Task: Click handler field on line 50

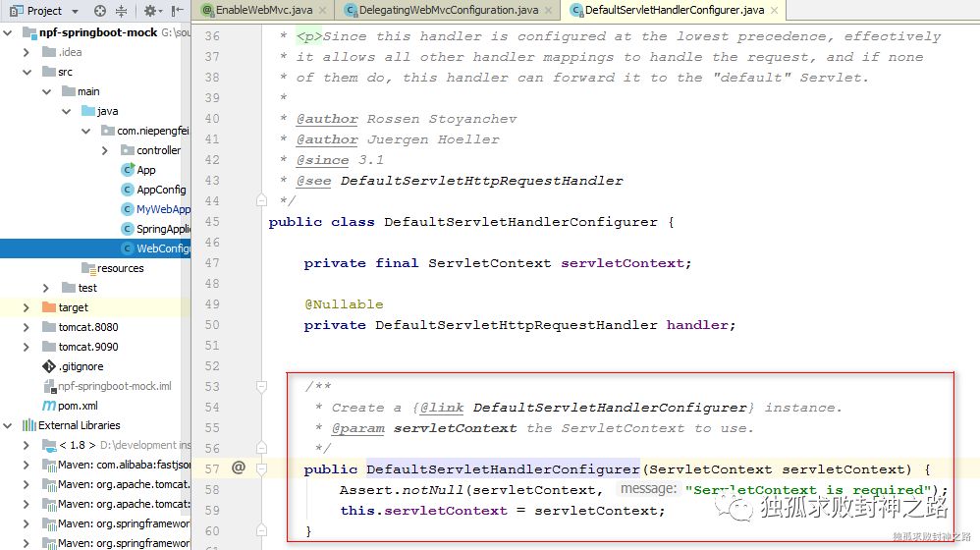Action: (697, 325)
